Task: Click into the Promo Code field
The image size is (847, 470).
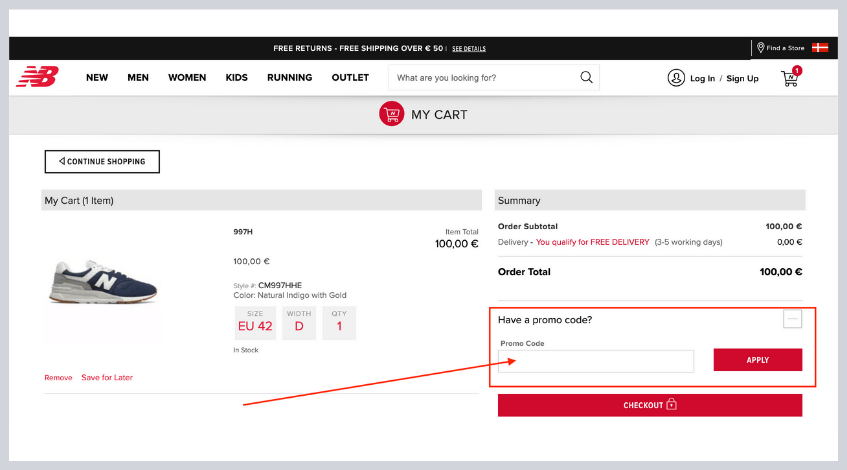Action: click(x=596, y=361)
